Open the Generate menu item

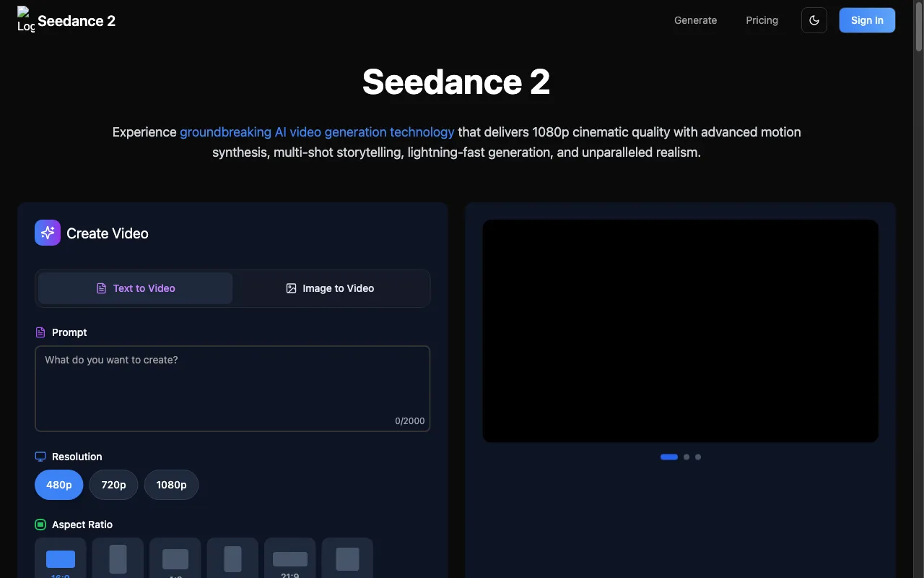coord(695,20)
